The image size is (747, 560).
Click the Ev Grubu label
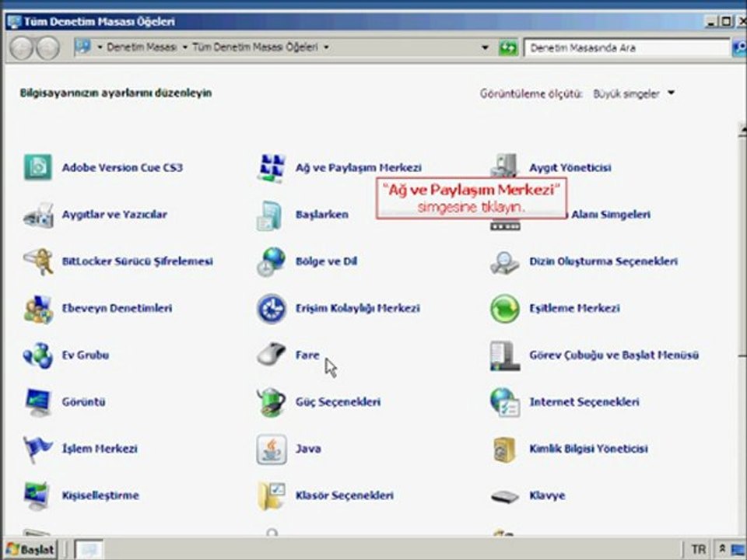[x=86, y=355]
